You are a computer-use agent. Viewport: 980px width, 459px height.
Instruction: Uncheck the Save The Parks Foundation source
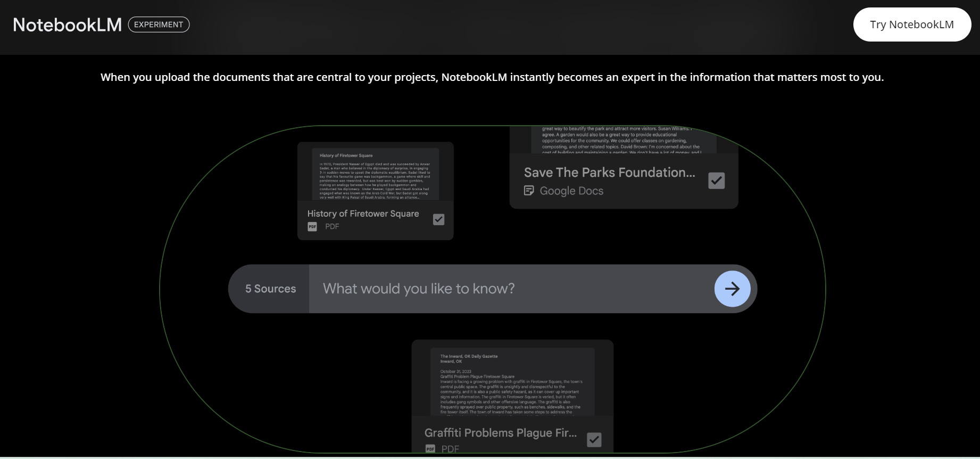(x=717, y=181)
